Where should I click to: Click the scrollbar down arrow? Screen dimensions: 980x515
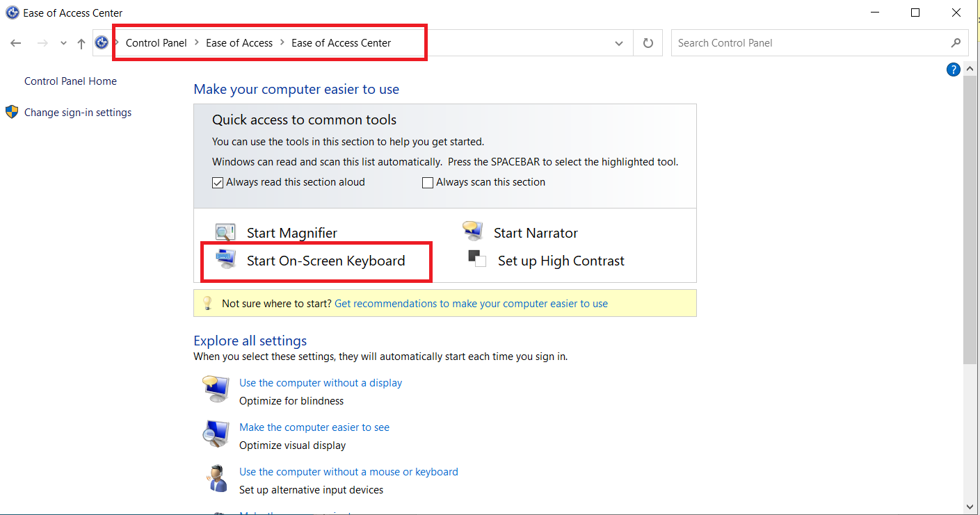pyautogui.click(x=970, y=507)
